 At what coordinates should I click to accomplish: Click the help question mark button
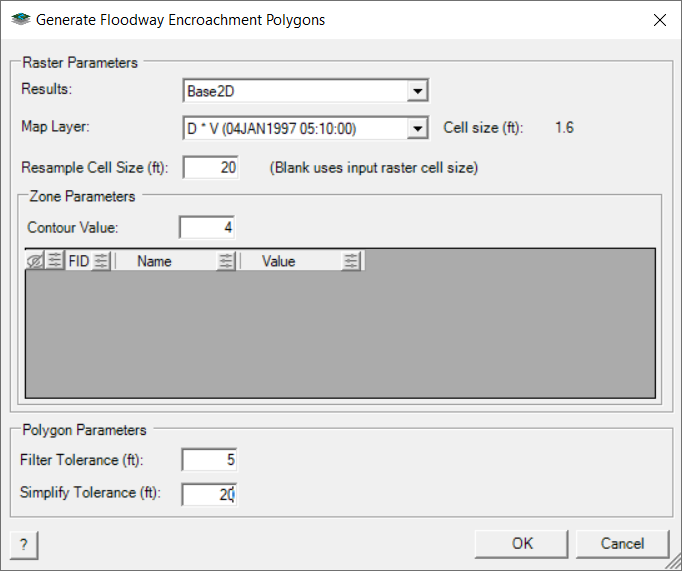(x=23, y=545)
